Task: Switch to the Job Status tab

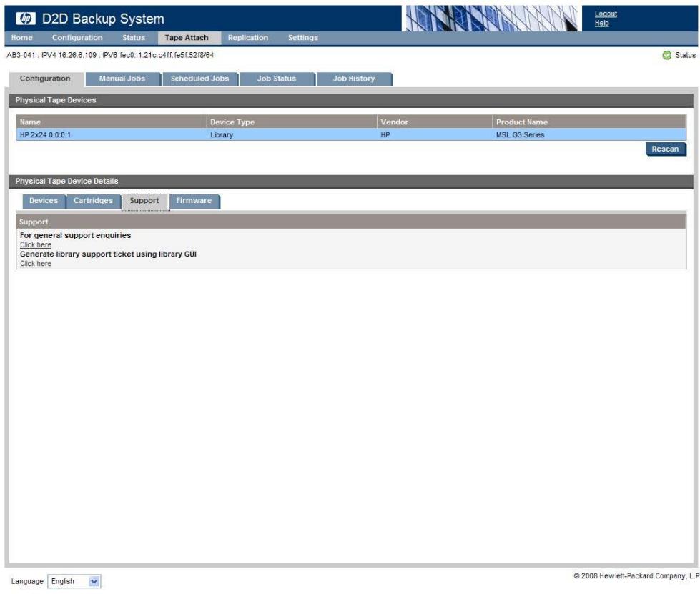Action: 277,79
